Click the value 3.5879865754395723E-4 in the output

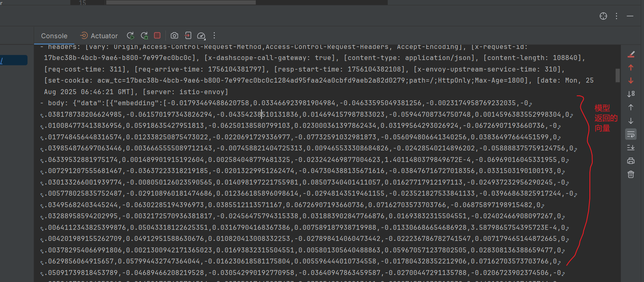(513, 227)
